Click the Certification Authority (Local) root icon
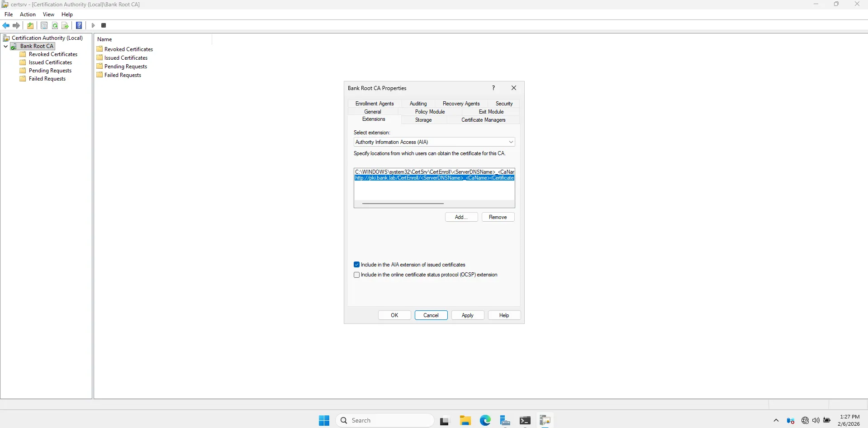The width and height of the screenshot is (868, 428). (6, 38)
